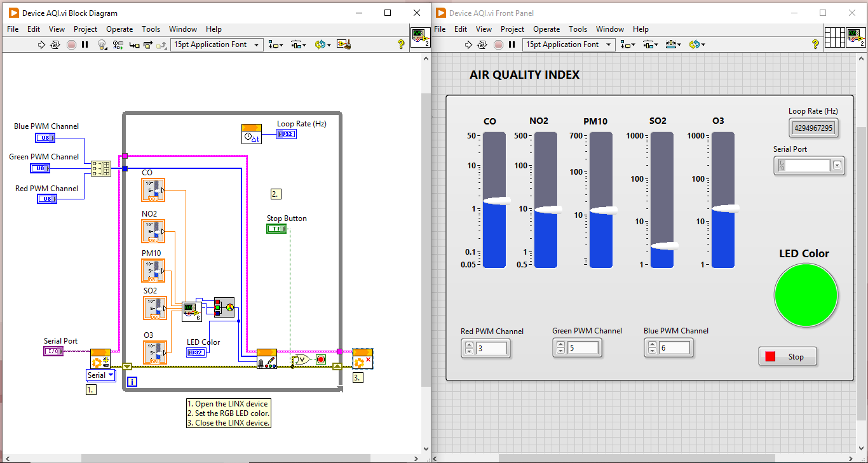Click Run Continuously in Front Panel toolbar
The height and width of the screenshot is (463, 868).
[x=483, y=44]
